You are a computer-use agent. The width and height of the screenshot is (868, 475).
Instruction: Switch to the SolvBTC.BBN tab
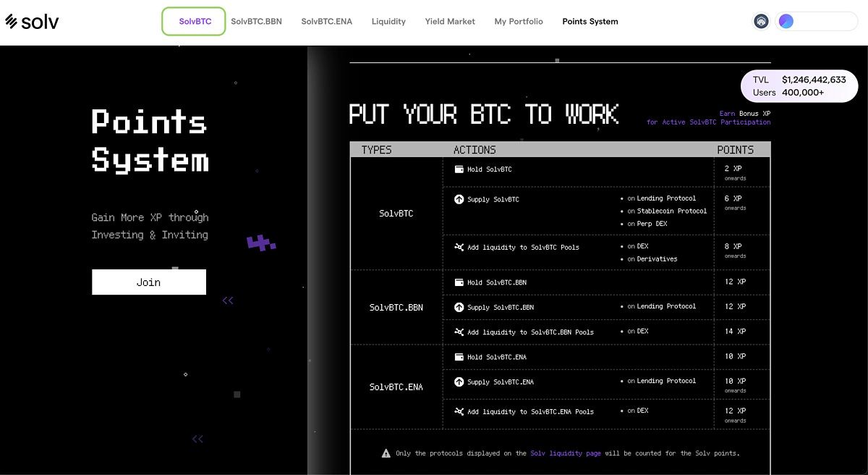click(256, 22)
